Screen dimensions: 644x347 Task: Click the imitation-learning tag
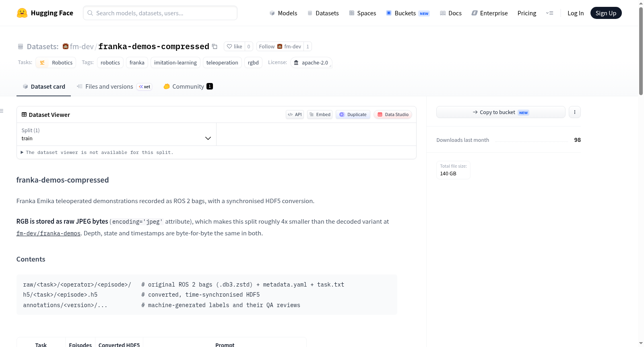click(x=175, y=62)
